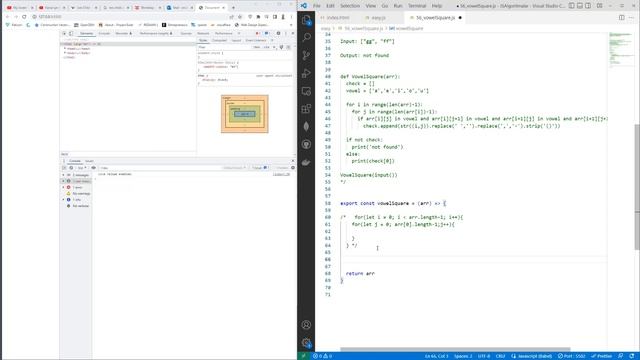Click the Prettier status bar item
Image resolution: width=640 pixels, height=360 pixels.
tap(602, 356)
